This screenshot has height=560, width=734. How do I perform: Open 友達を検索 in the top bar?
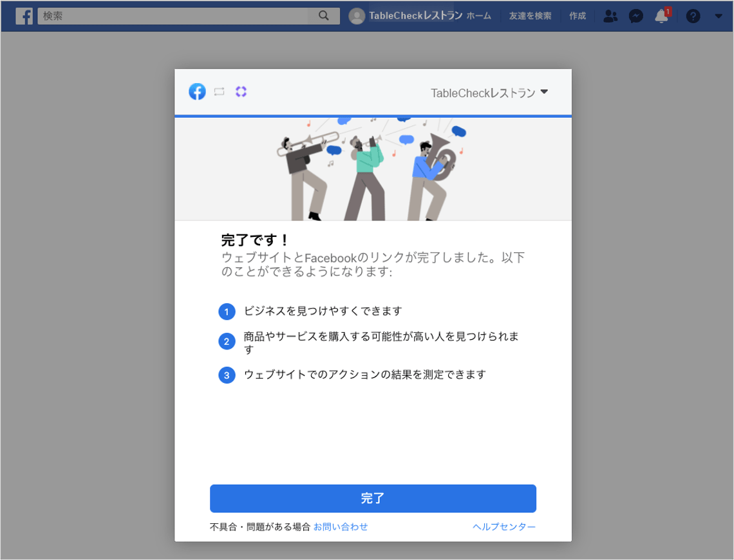[530, 16]
